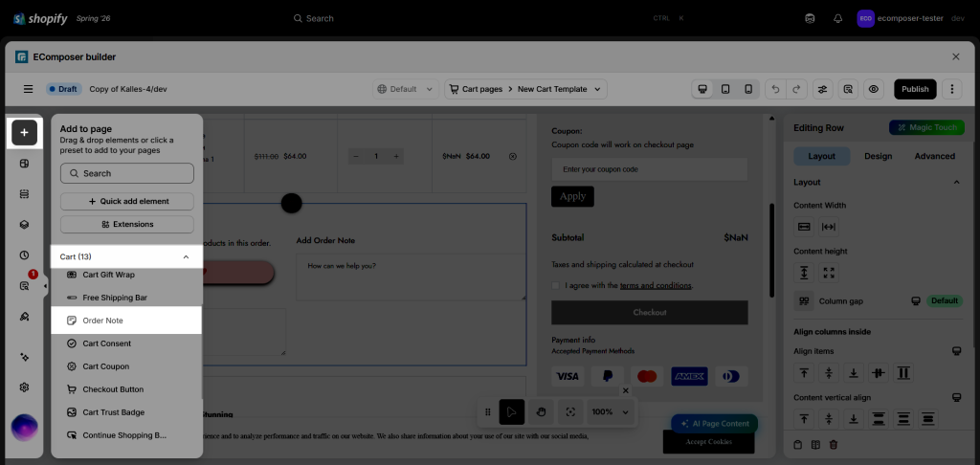Open the hamburger menu beside Draft badge
This screenshot has width=980, height=465.
[28, 89]
